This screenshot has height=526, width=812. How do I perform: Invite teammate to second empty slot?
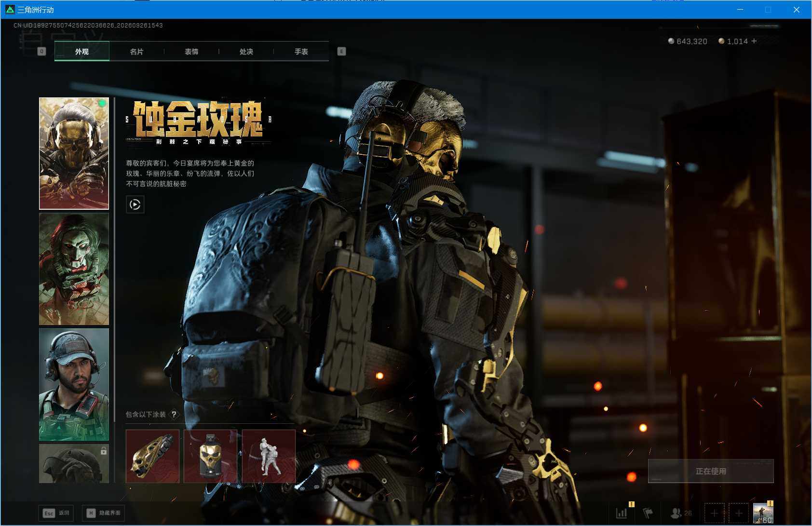coord(739,513)
